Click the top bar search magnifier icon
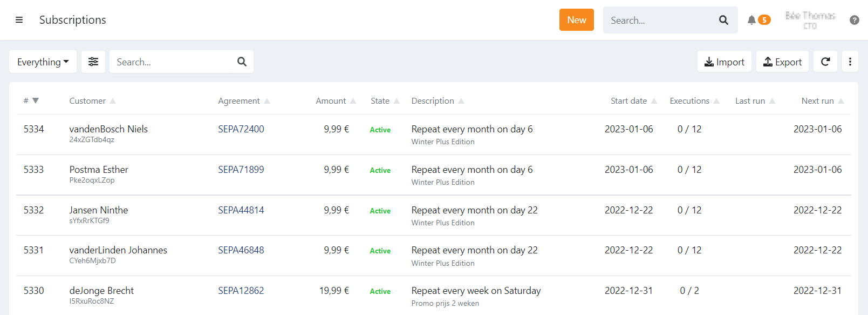 tap(723, 20)
